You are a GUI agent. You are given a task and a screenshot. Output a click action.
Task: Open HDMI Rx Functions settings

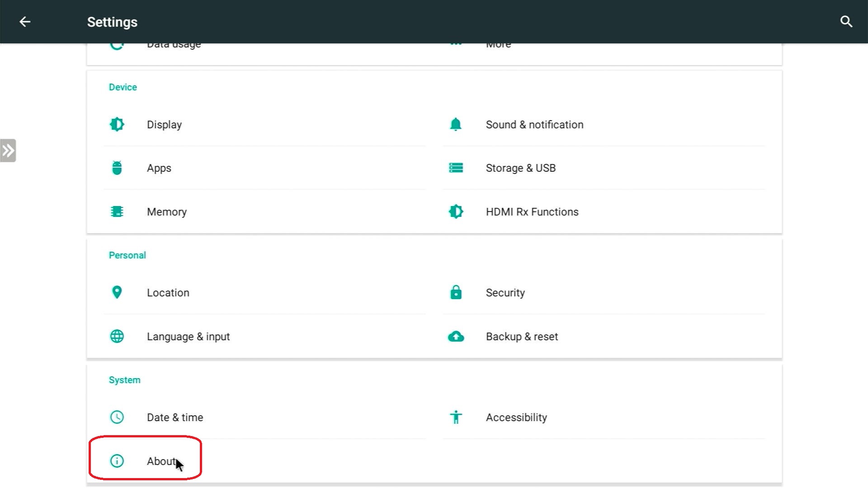click(532, 211)
